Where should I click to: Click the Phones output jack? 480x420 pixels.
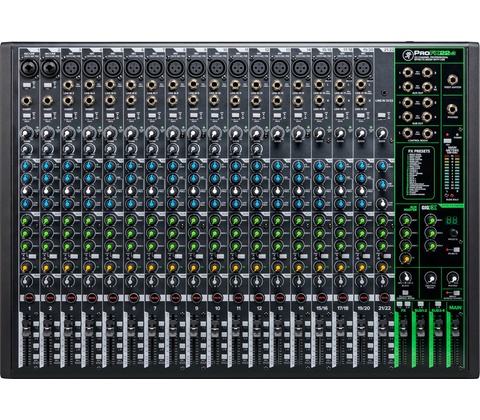pos(452,109)
